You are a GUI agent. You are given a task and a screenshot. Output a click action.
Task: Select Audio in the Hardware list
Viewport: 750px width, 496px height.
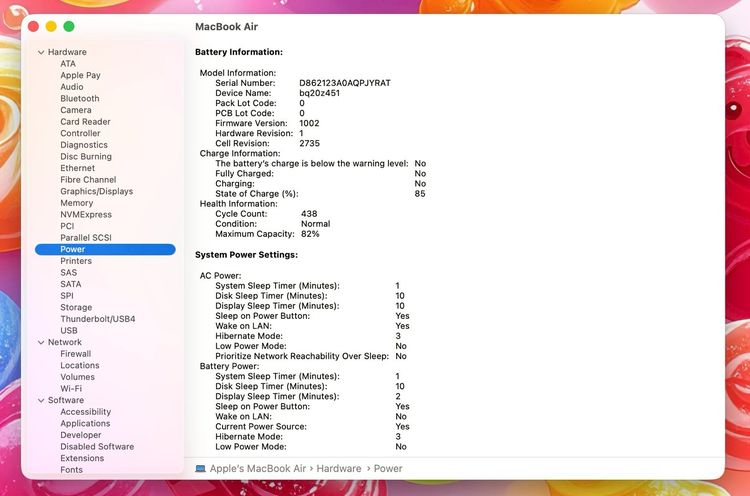coord(72,87)
